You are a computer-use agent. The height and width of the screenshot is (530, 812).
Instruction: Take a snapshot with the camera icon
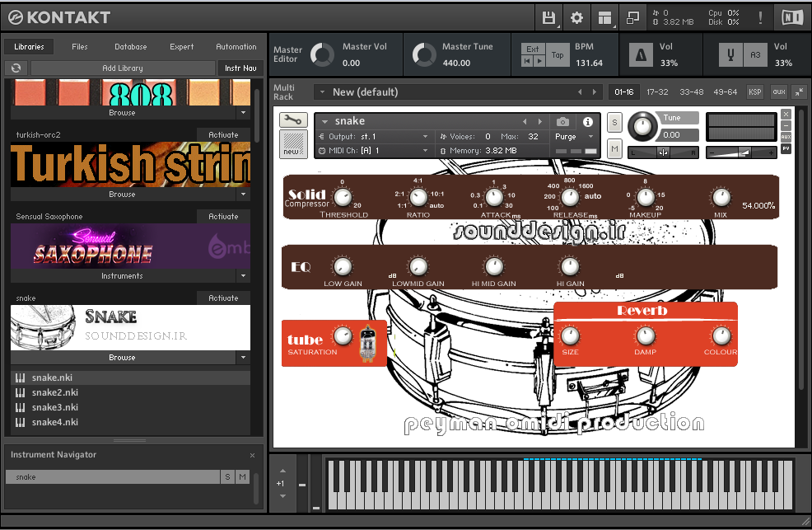562,122
